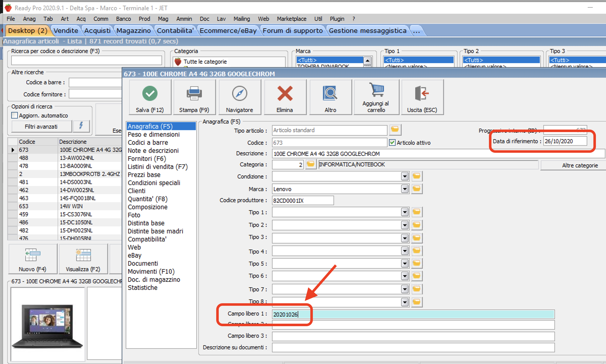The width and height of the screenshot is (606, 364).
Task: Click the Elimina red X icon
Action: [x=285, y=94]
